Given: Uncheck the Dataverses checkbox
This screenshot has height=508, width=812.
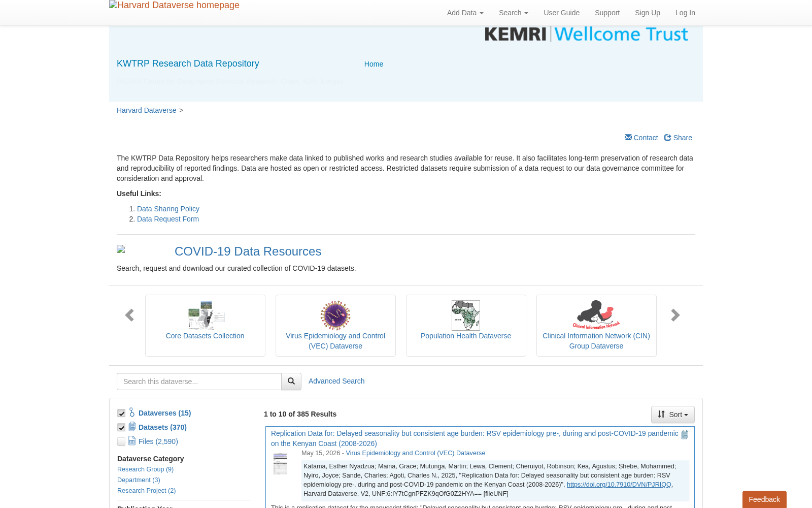Looking at the screenshot, I should [x=121, y=413].
